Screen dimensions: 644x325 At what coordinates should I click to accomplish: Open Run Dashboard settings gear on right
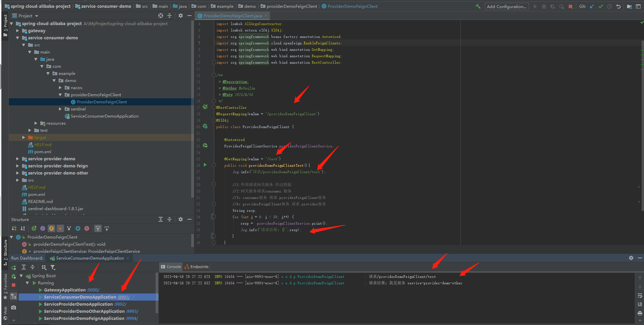pyautogui.click(x=631, y=258)
